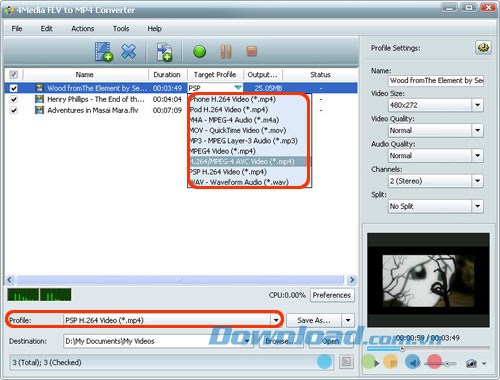Choose H.264/MPEG-4 AVC Video profile
This screenshot has height=380, width=500.
(249, 162)
